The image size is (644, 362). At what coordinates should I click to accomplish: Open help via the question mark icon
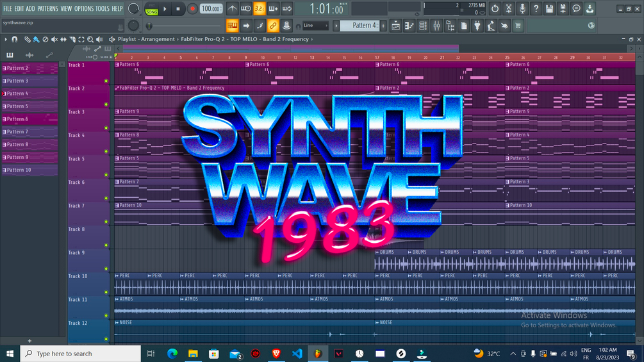(x=536, y=8)
